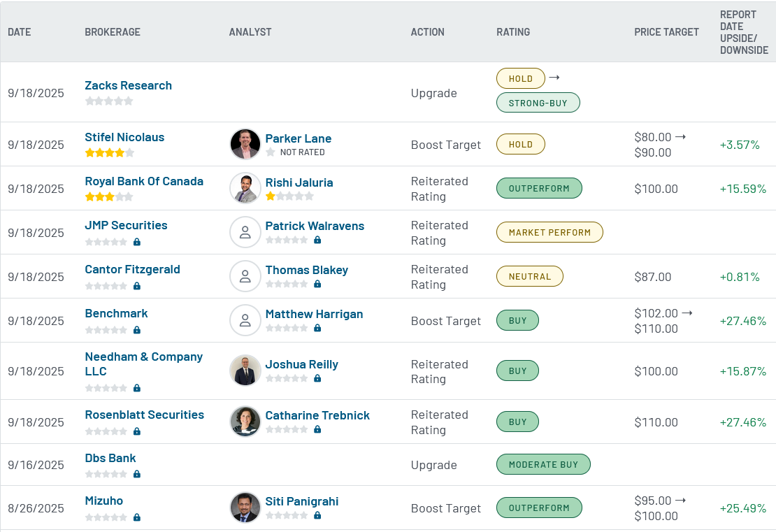Click the lock icon under Rosenblatt Securities
Viewport: 776px width, 532px height.
[137, 431]
